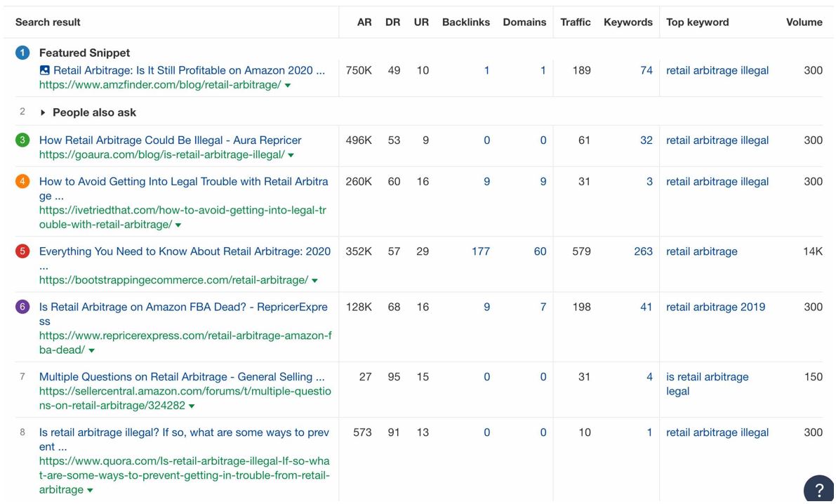
Task: Click orange position badge 4
Action: coord(22,181)
